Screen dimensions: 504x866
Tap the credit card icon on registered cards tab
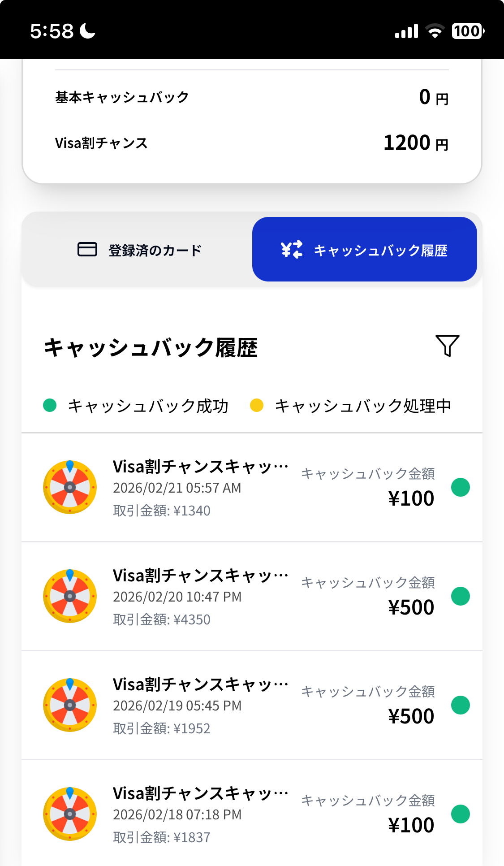tap(87, 249)
